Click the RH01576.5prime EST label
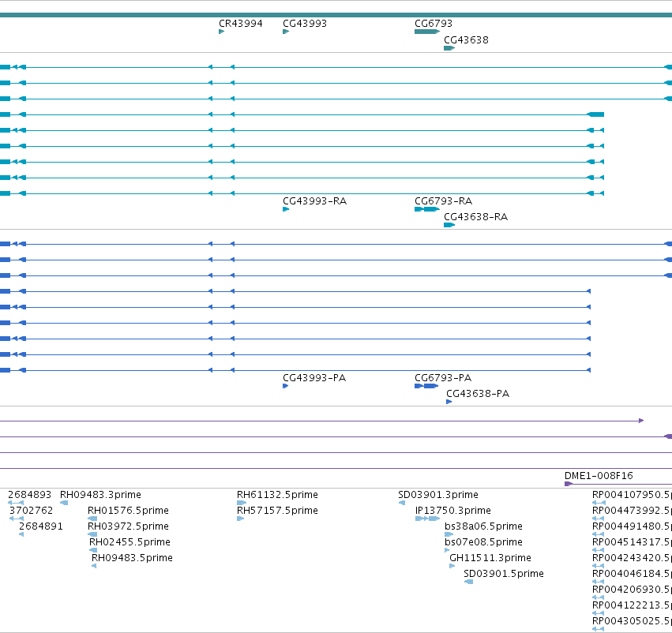The height and width of the screenshot is (633, 672). pyautogui.click(x=128, y=511)
